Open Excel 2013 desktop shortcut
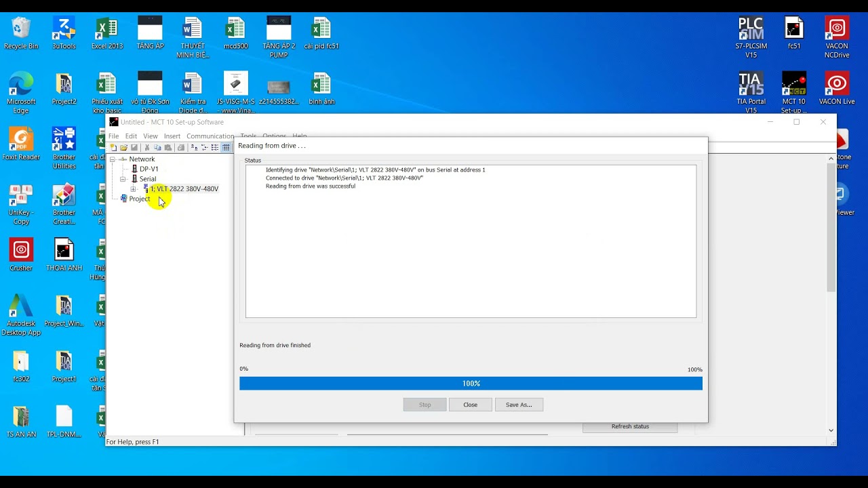 click(107, 34)
